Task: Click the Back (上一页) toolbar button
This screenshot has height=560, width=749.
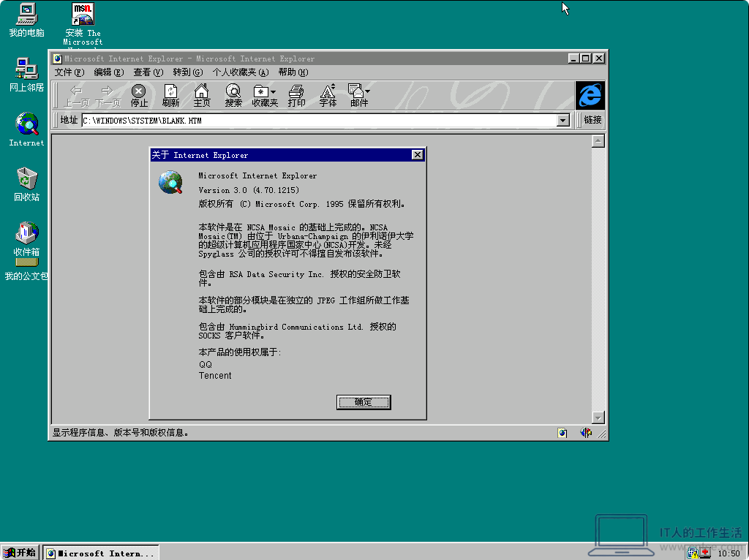Action: pos(76,96)
